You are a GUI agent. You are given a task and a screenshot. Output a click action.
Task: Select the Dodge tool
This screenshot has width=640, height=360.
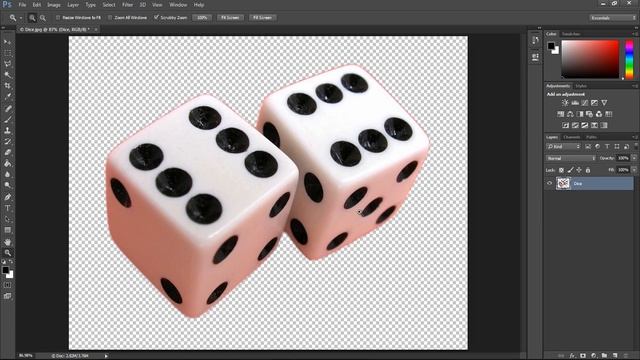7,185
